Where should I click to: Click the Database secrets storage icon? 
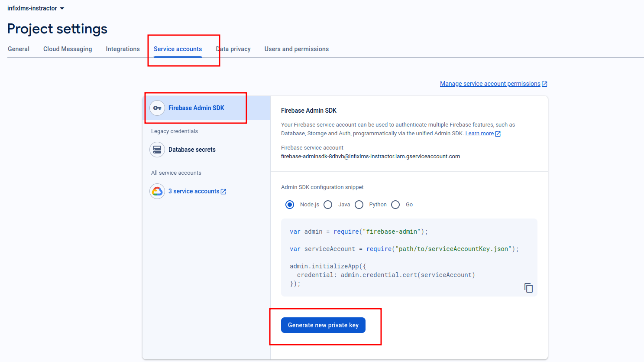tap(157, 150)
